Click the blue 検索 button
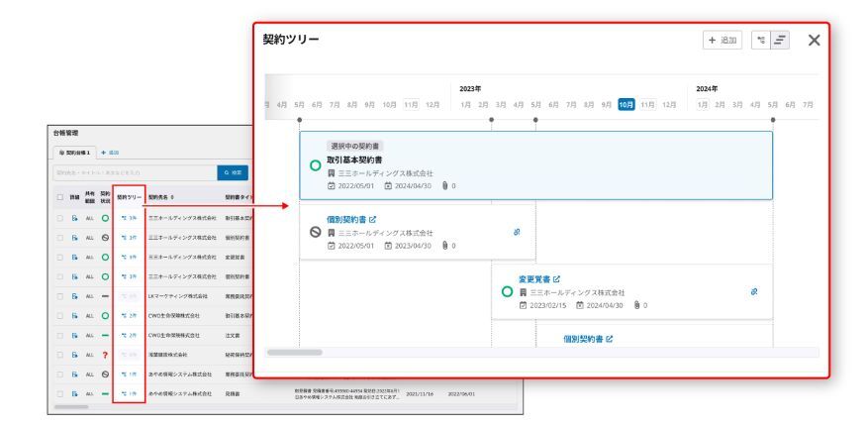 [x=233, y=172]
